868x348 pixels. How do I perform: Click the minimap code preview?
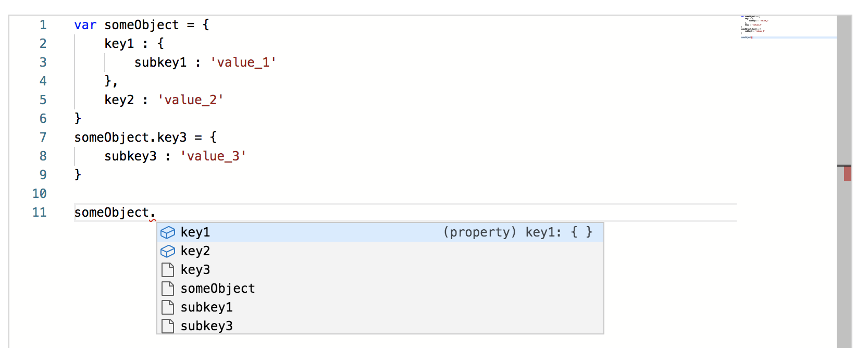click(x=754, y=27)
